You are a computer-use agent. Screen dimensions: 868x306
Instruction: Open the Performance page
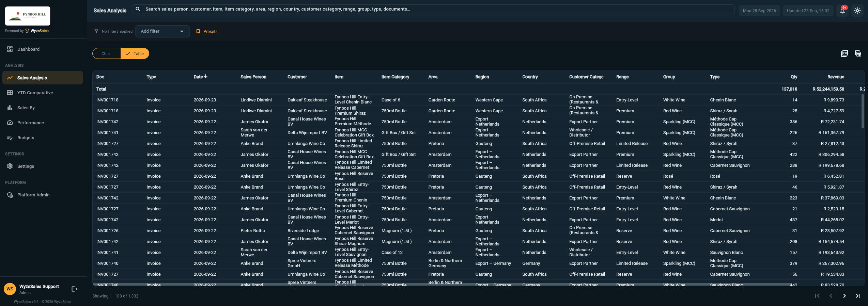[x=43, y=123]
